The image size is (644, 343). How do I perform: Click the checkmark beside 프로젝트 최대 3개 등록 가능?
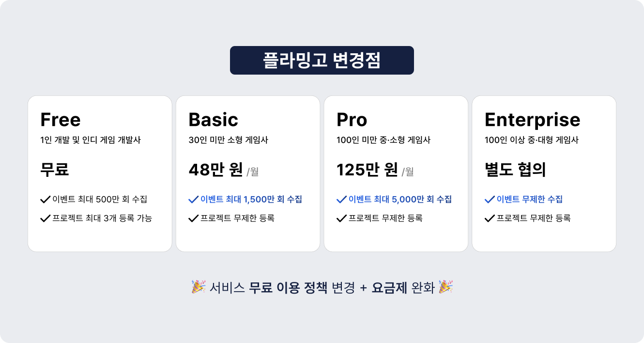(x=46, y=218)
